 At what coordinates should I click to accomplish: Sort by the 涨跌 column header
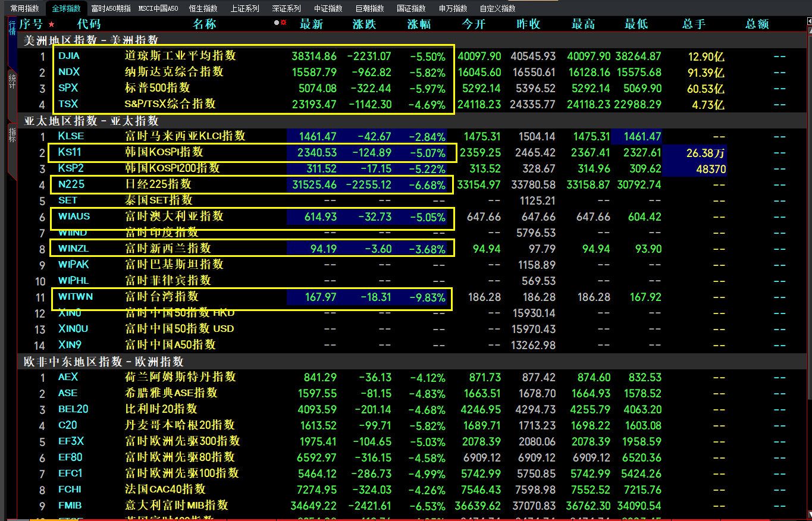pyautogui.click(x=364, y=24)
